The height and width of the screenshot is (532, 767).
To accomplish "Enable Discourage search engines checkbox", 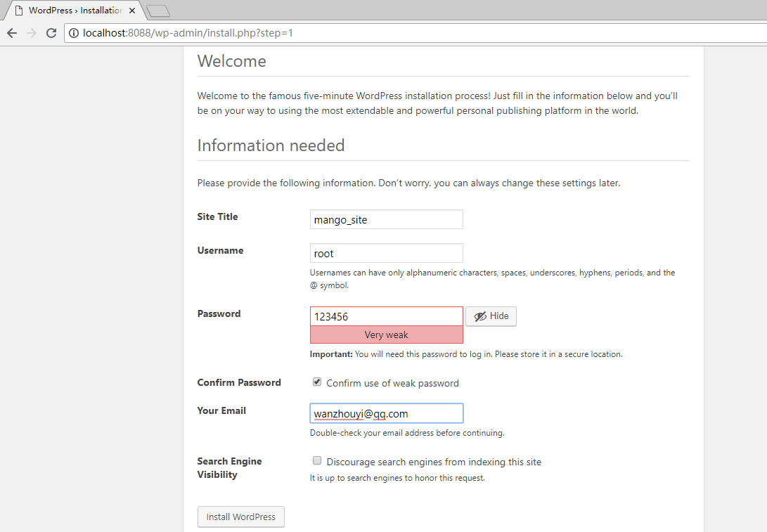I will (317, 461).
